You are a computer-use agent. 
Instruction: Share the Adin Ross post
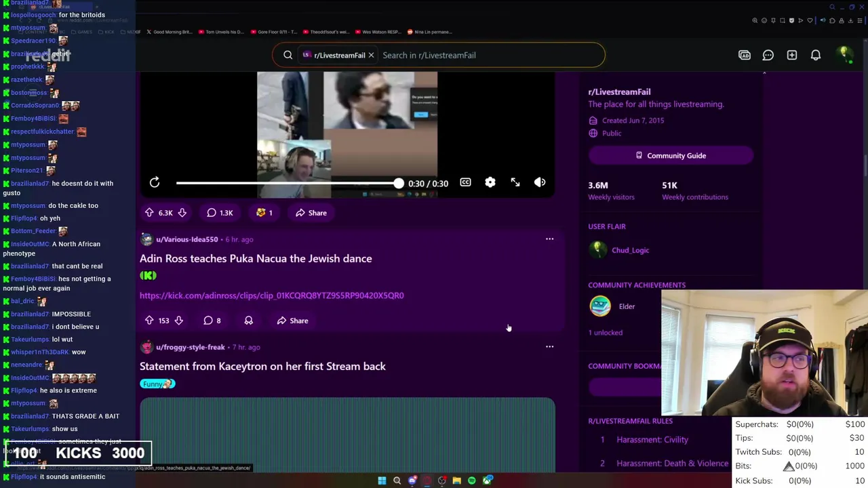[x=292, y=321]
